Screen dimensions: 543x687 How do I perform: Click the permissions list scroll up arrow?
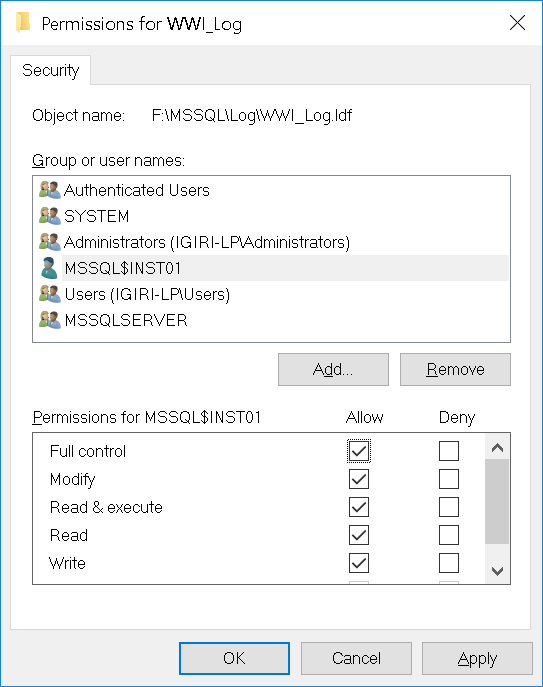coord(497,447)
